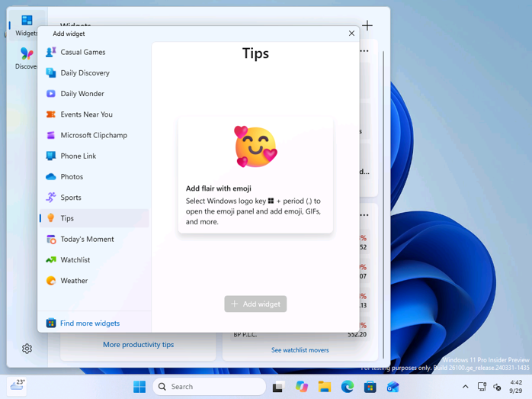Click the Daily Wonder play icon
This screenshot has width=532, height=399.
click(51, 93)
